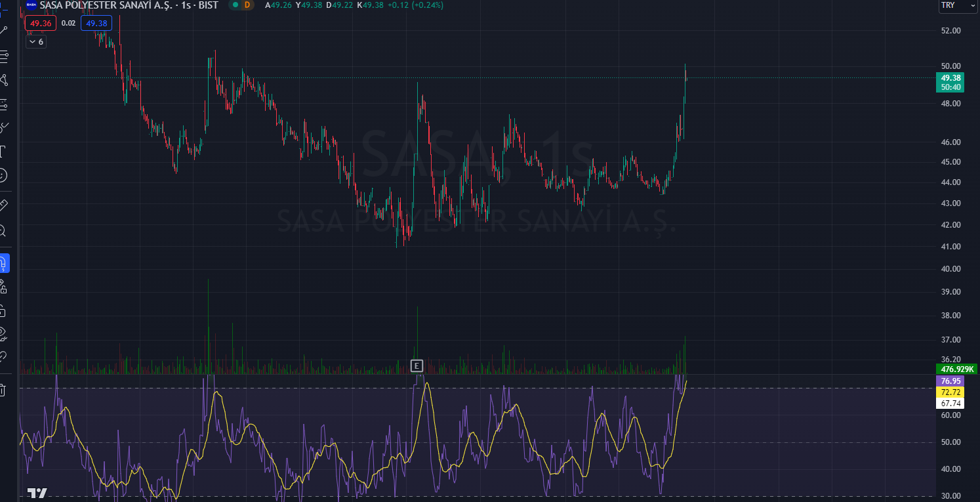
Task: Open the Fibonacci retracement tools
Action: tap(3, 57)
